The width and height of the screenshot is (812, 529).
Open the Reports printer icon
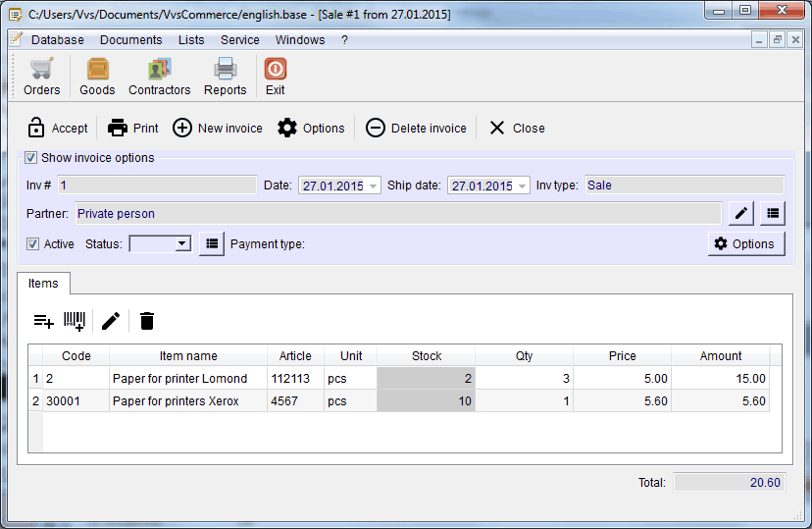coord(225,69)
